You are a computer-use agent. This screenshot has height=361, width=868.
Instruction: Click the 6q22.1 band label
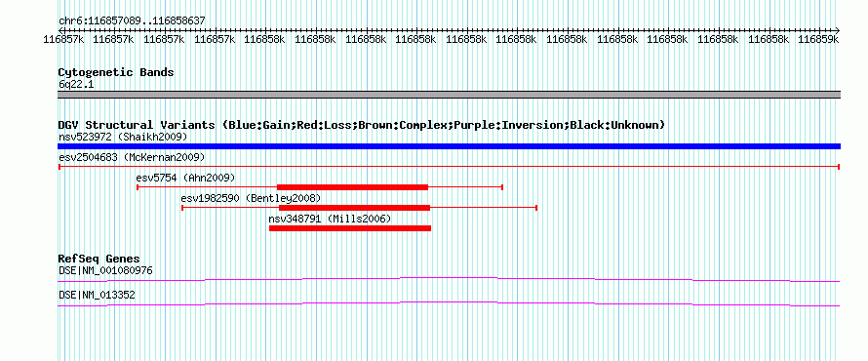[76, 84]
